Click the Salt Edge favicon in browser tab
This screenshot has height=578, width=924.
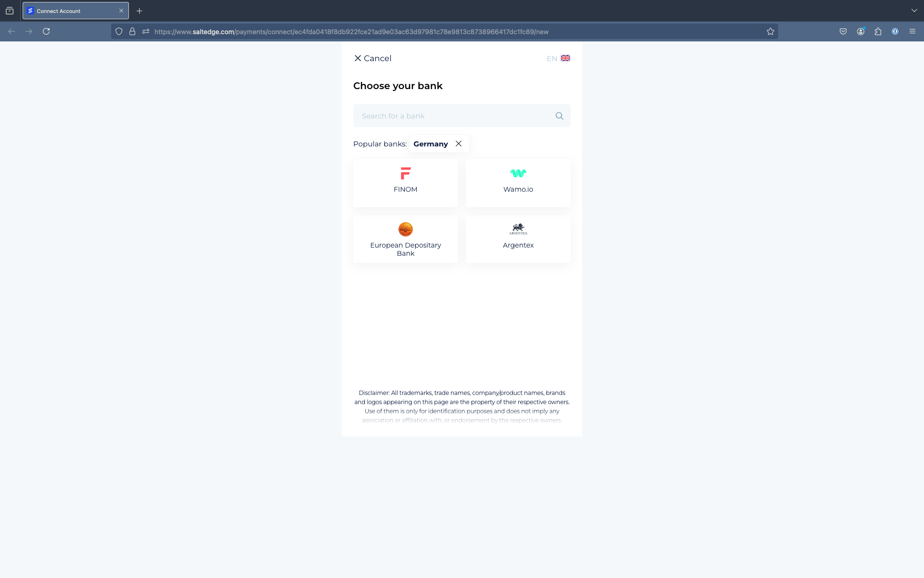pyautogui.click(x=30, y=11)
